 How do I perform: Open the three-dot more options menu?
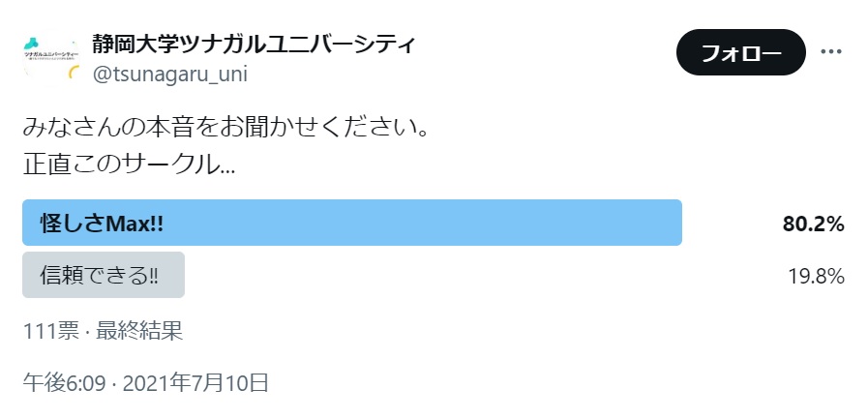[x=831, y=52]
